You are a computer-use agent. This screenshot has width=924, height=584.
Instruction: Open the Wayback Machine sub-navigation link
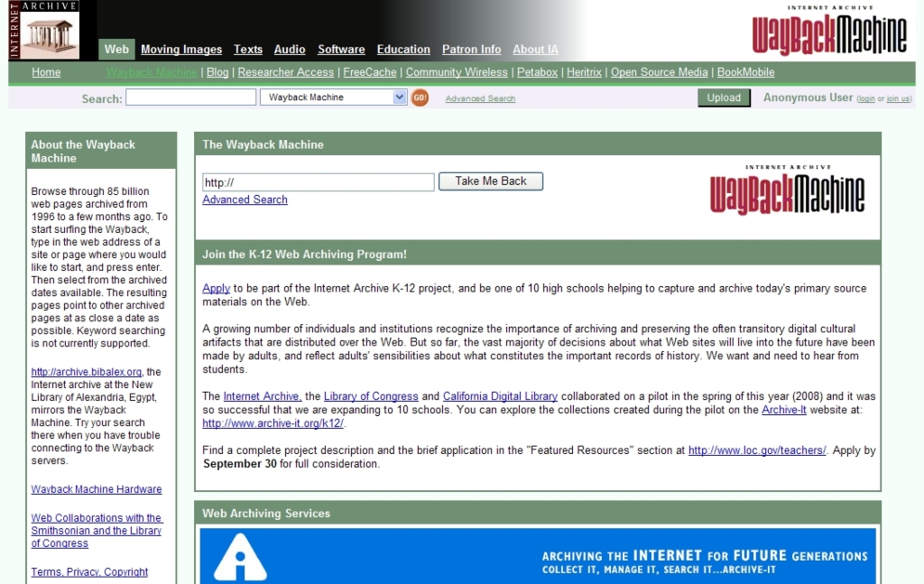coord(152,72)
